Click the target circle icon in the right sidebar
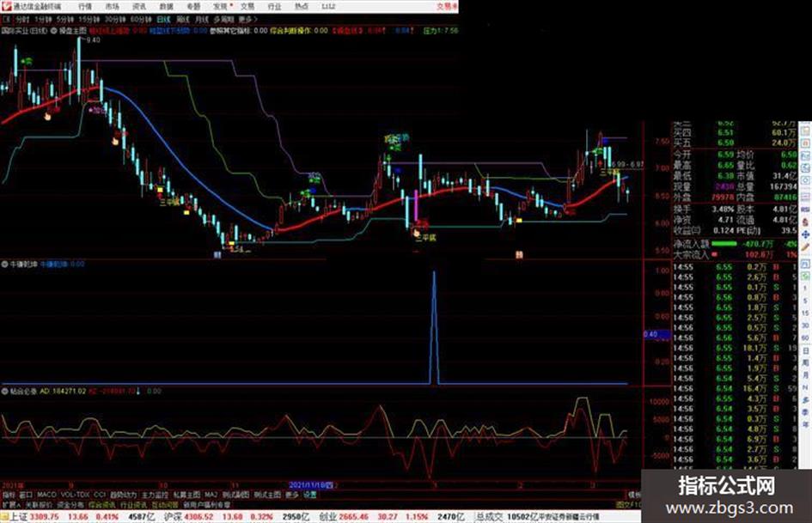Screen dimensions: 812x523 805,180
